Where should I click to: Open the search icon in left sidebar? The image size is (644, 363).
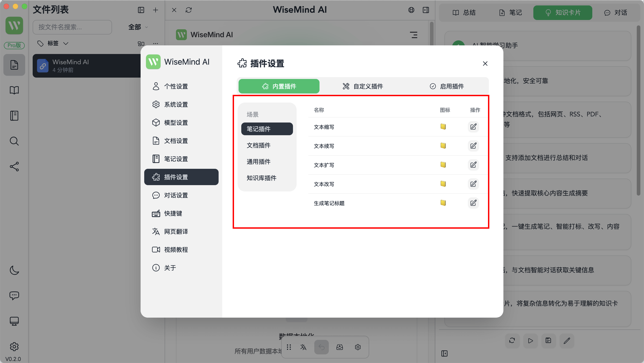14,141
